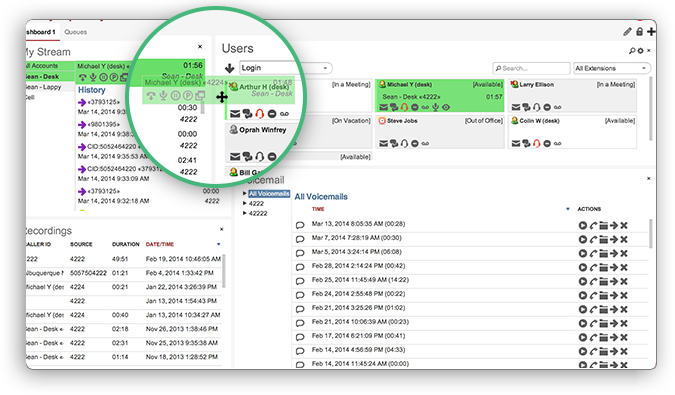The image size is (675, 395).
Task: Call back the Mar 7, 2014 voicemail
Action: [x=593, y=239]
